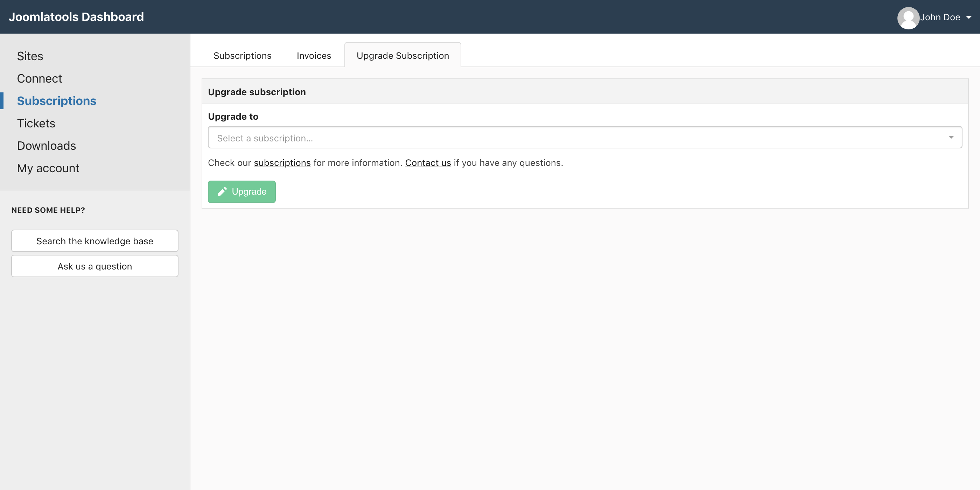Image resolution: width=980 pixels, height=490 pixels.
Task: Click the John Doe avatar icon
Action: click(x=908, y=17)
